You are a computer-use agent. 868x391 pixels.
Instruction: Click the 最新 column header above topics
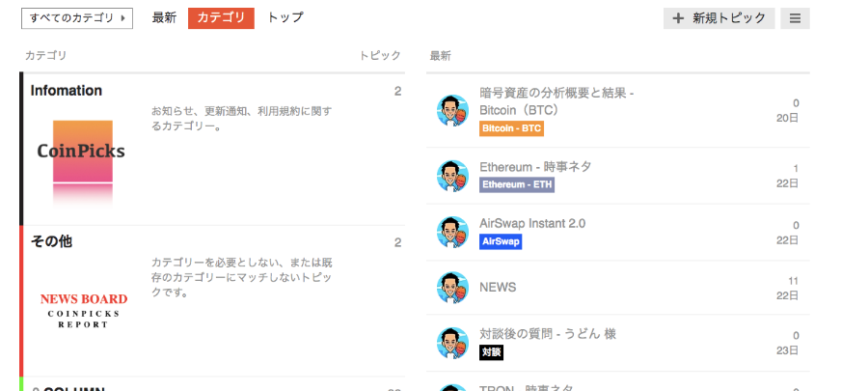tap(441, 55)
